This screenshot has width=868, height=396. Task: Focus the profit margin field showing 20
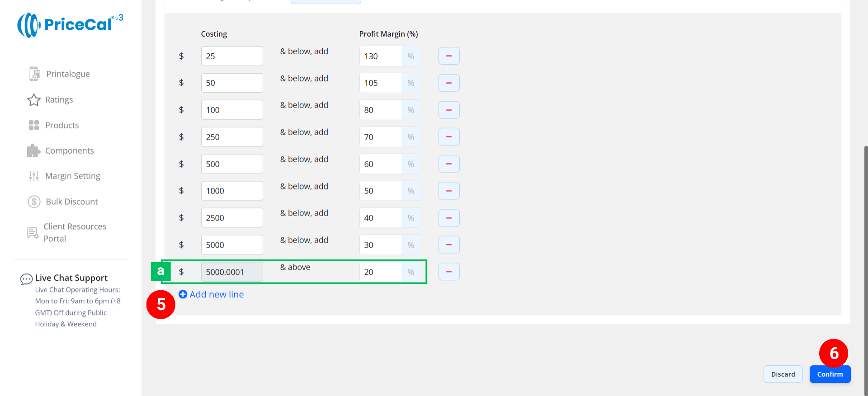click(380, 272)
